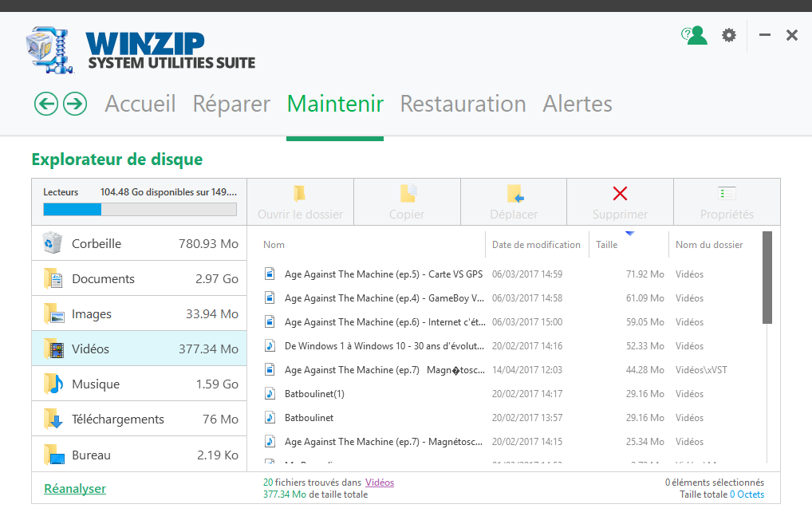The width and height of the screenshot is (812, 520).
Task: Click the disk space usage bar
Action: [x=140, y=209]
